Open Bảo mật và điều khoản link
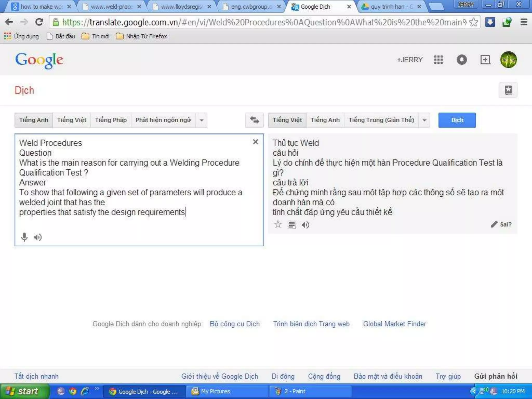The image size is (532, 399). (x=388, y=376)
